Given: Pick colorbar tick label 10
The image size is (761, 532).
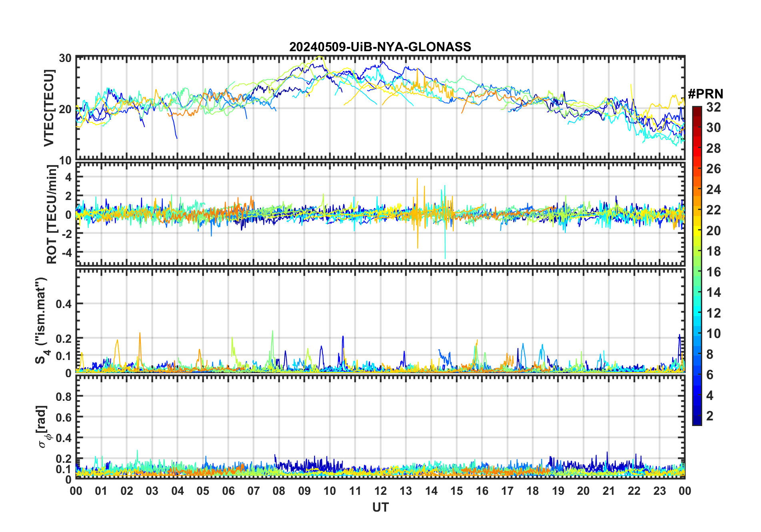Looking at the screenshot, I should 713,334.
